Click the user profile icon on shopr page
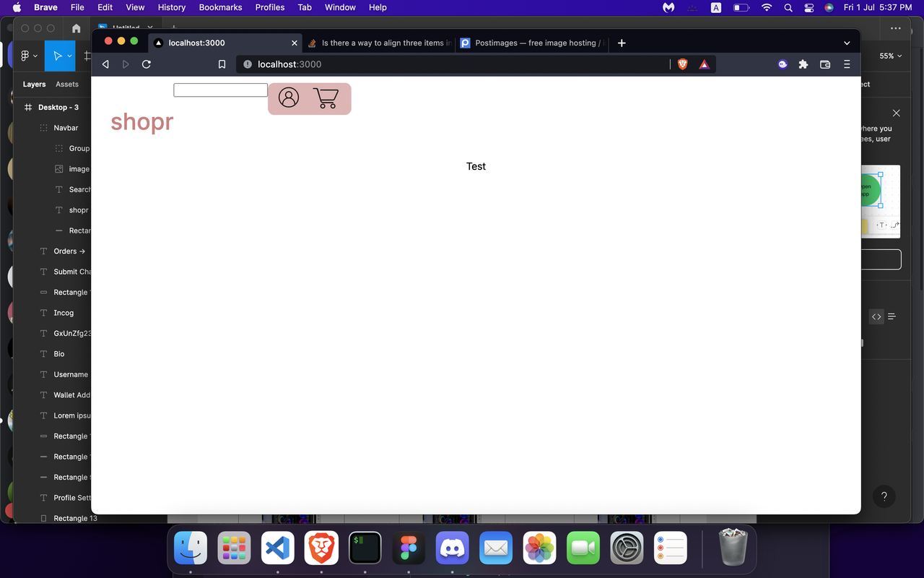The height and width of the screenshot is (578, 924). (x=289, y=98)
